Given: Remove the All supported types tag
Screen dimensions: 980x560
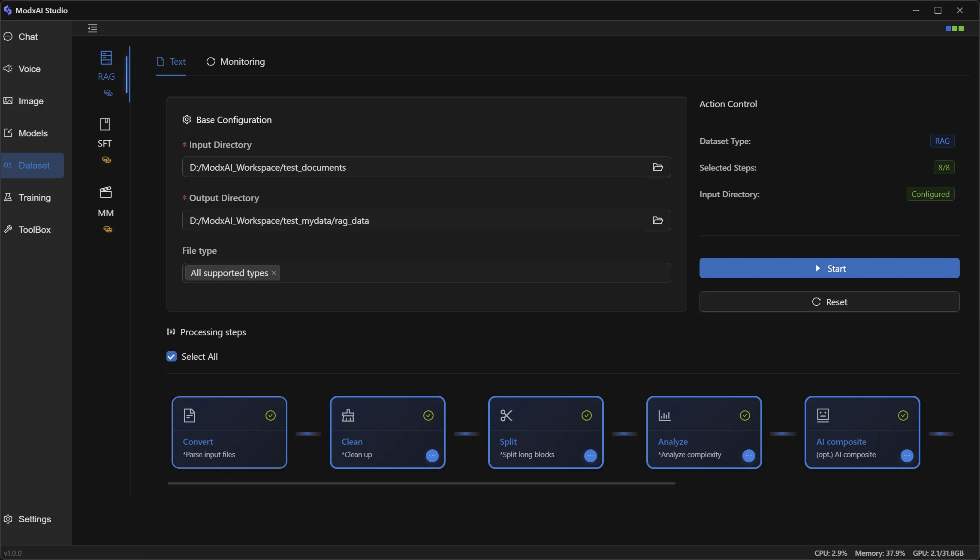Looking at the screenshot, I should (274, 273).
